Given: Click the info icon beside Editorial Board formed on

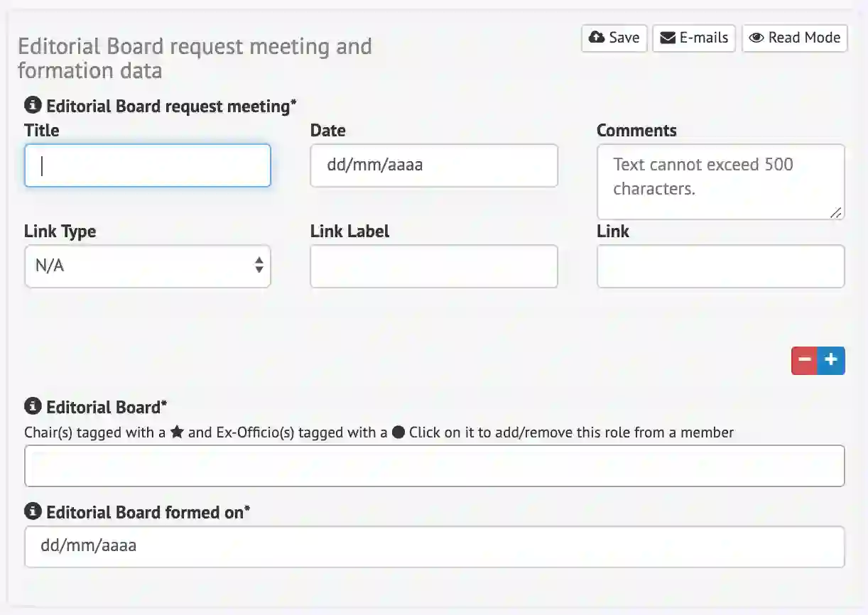Looking at the screenshot, I should pos(33,512).
